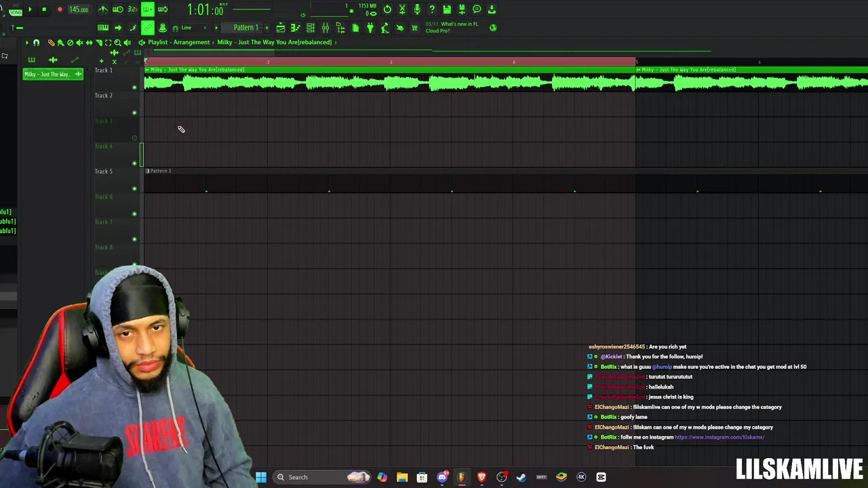
Task: Open the Browser view icon
Action: click(x=340, y=28)
